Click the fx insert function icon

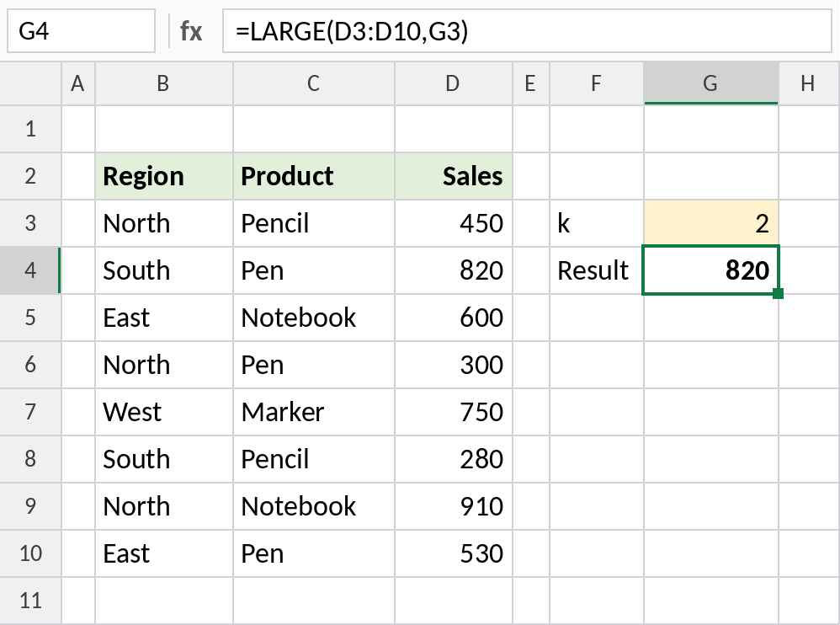(x=191, y=31)
